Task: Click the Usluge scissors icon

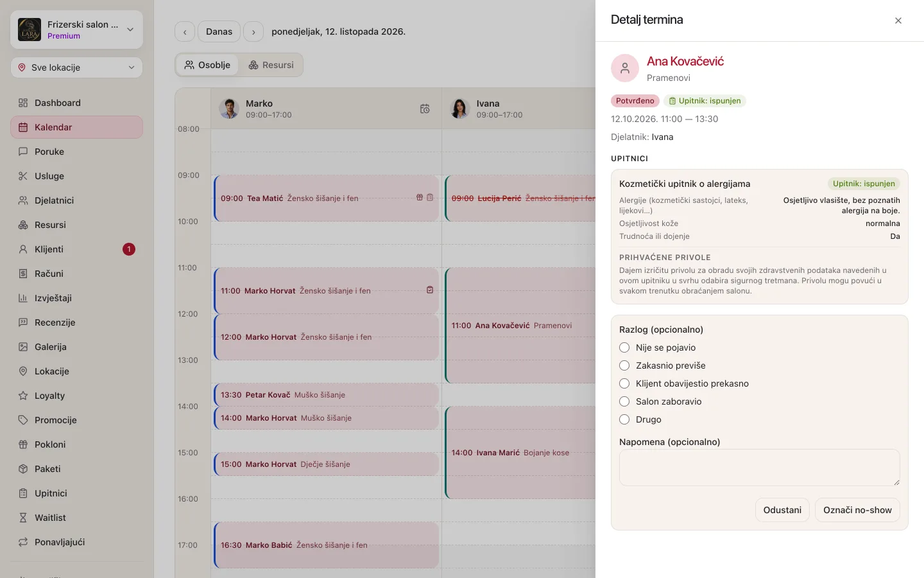Action: click(x=23, y=176)
